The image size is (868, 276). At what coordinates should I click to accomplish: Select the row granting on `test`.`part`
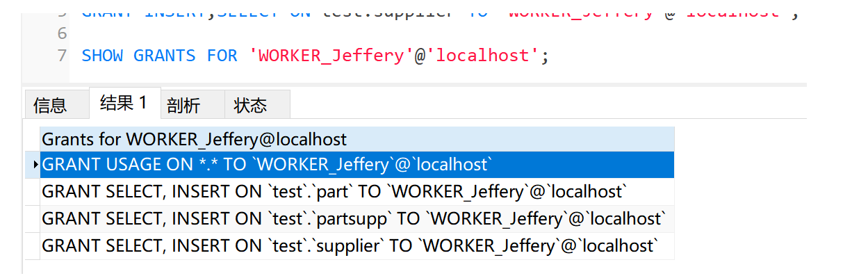[357, 192]
